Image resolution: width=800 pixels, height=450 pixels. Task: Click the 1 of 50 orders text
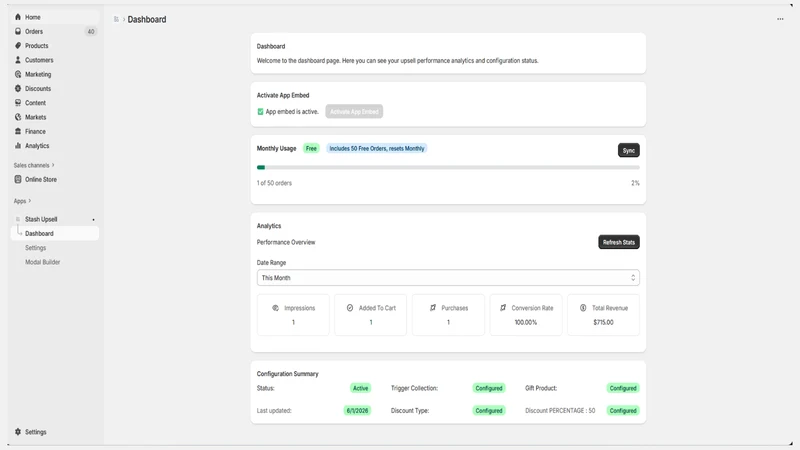pyautogui.click(x=274, y=183)
